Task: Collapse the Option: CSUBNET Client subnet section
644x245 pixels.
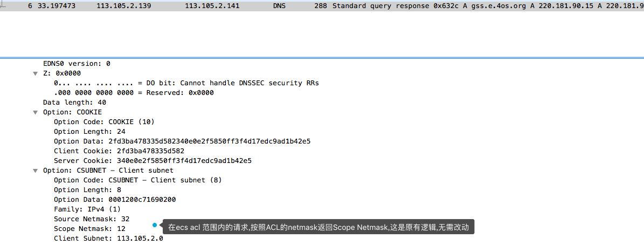Action: click(35, 170)
